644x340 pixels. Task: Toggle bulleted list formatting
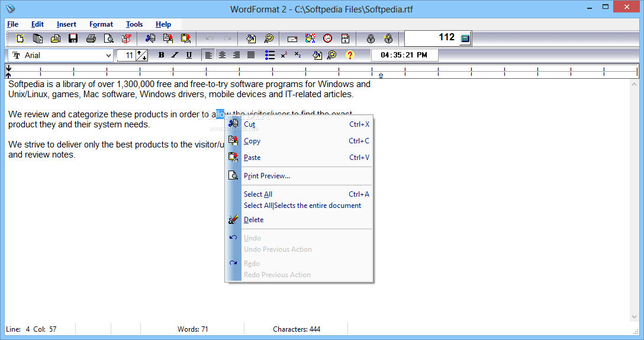click(x=270, y=55)
